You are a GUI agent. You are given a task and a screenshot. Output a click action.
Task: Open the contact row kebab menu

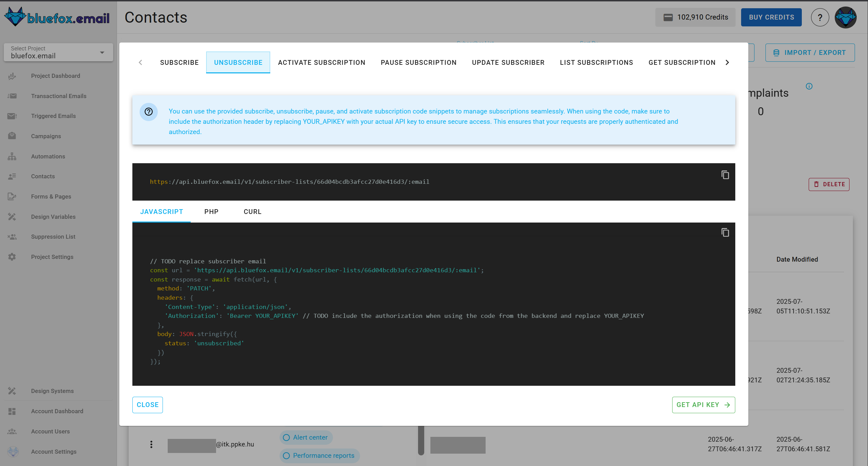pos(152,444)
